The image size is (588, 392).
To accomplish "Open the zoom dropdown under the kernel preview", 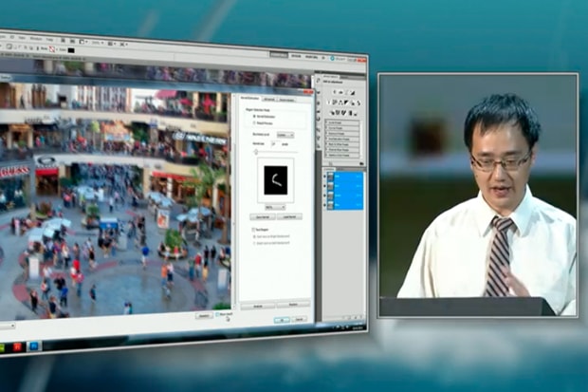I will click(276, 208).
